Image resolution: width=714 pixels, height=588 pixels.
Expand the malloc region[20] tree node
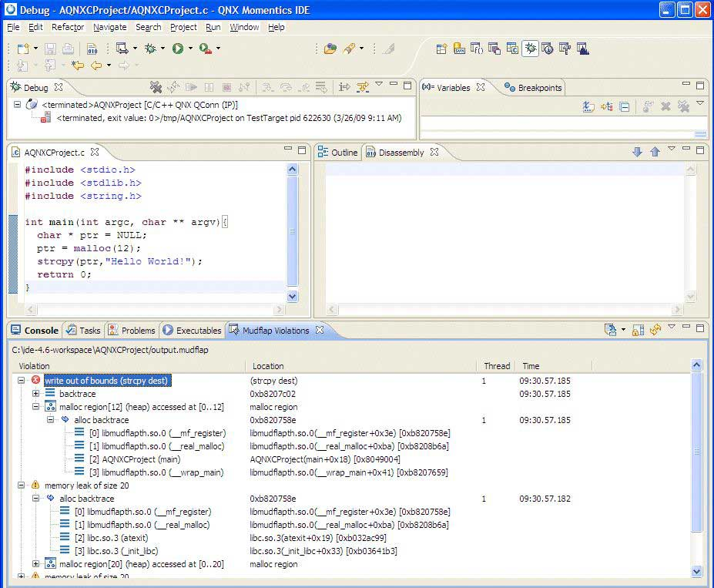(x=35, y=564)
